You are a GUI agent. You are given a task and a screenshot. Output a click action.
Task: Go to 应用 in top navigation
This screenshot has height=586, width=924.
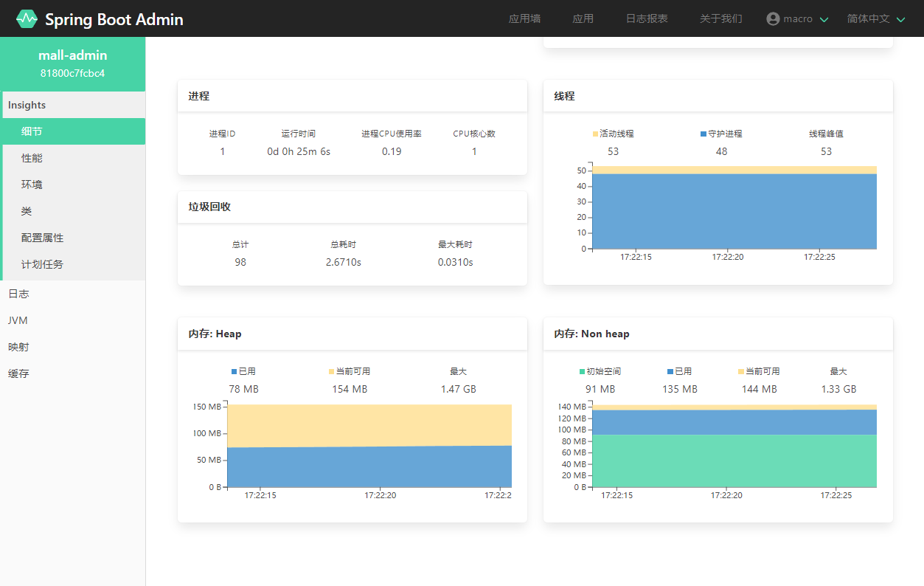583,18
